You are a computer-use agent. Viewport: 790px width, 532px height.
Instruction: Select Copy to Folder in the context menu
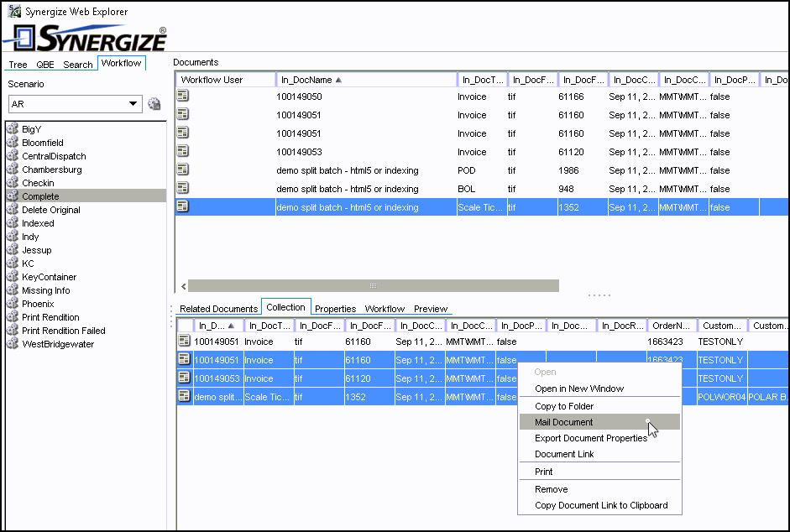pos(599,406)
